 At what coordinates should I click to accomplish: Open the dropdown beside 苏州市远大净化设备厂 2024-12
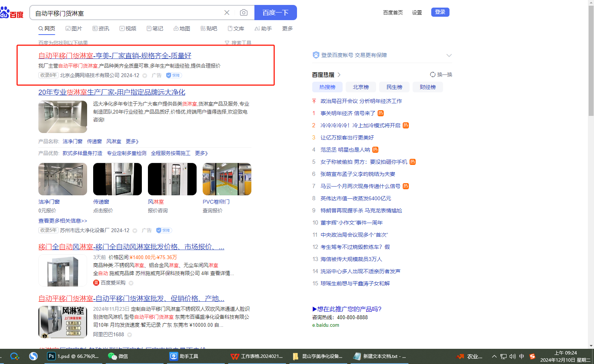coord(135,231)
